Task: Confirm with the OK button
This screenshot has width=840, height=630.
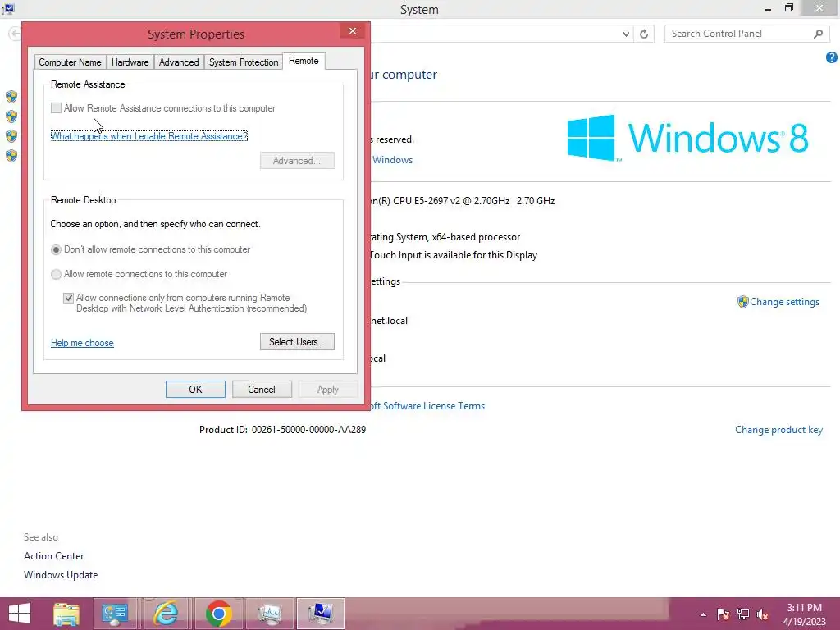Action: (195, 390)
